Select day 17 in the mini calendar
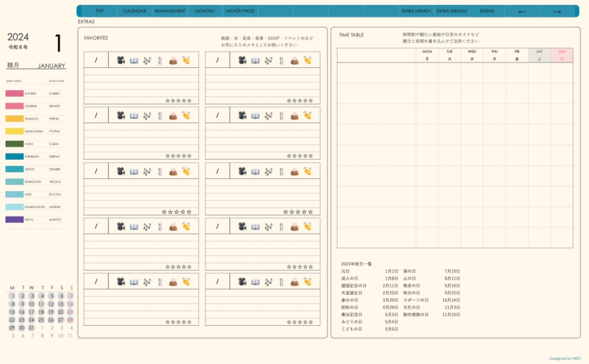The height and width of the screenshot is (364, 589). tap(32, 312)
